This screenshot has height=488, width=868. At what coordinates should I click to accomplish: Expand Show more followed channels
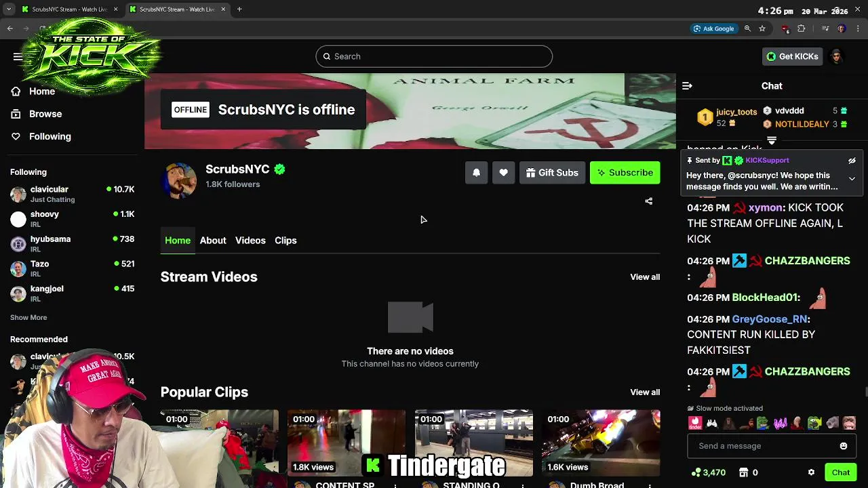tap(28, 317)
